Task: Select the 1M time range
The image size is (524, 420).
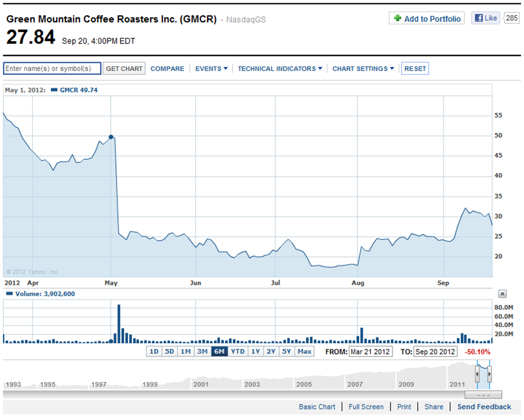Action: 186,352
